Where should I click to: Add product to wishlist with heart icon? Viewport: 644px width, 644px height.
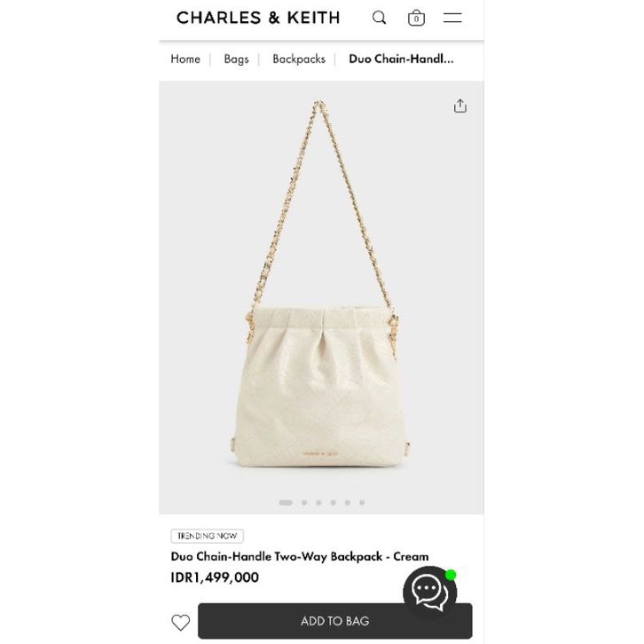(181, 622)
